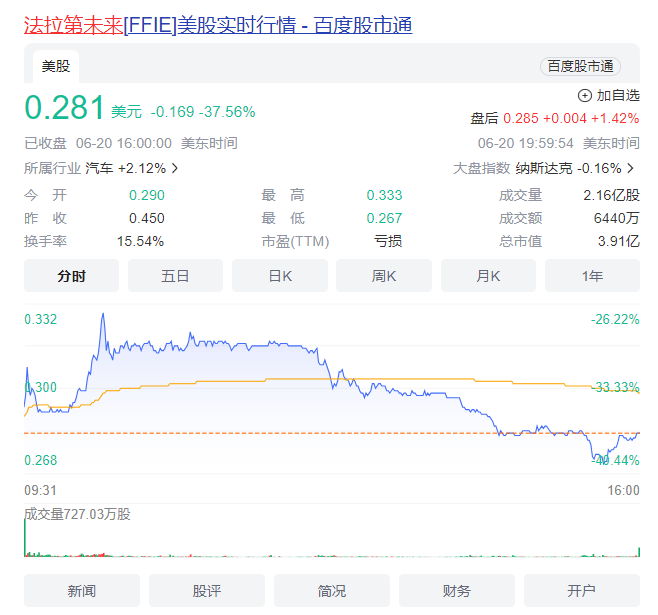Viewport: 658px width, 615px height.
Task: Click the after-hours price 0.285
Action: 520,118
